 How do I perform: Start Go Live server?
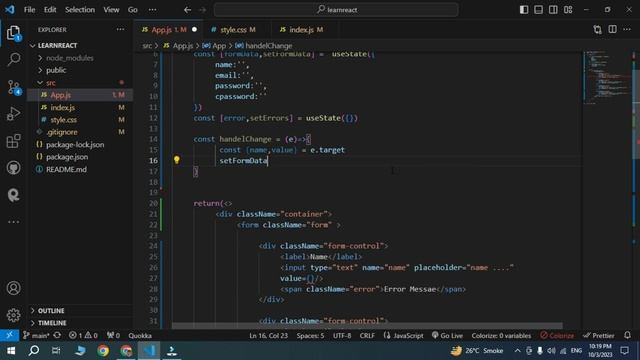coord(447,336)
